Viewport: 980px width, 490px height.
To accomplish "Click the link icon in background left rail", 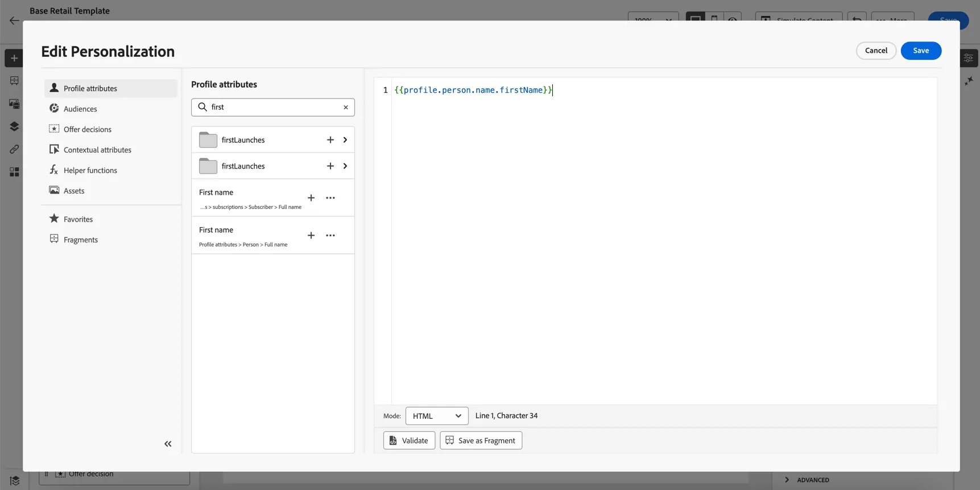I will pyautogui.click(x=14, y=149).
